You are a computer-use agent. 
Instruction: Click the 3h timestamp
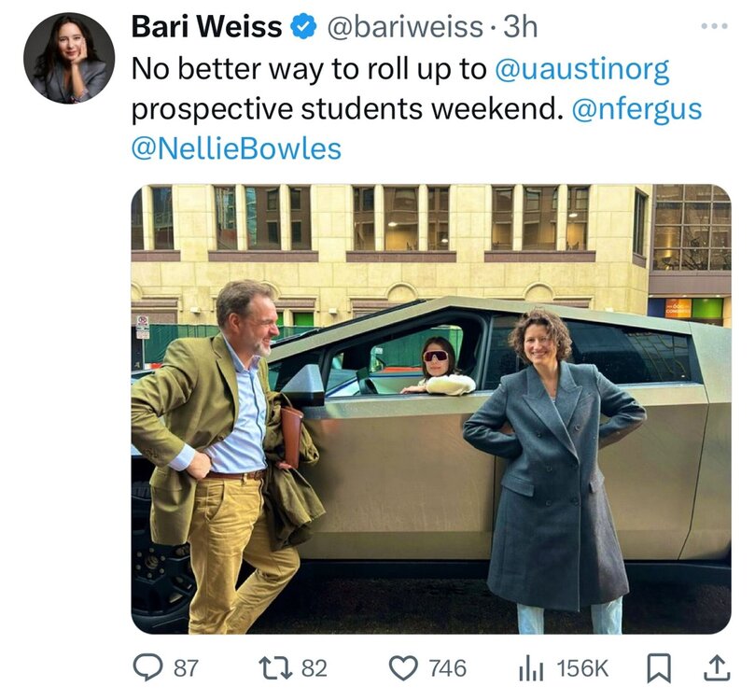pyautogui.click(x=520, y=27)
